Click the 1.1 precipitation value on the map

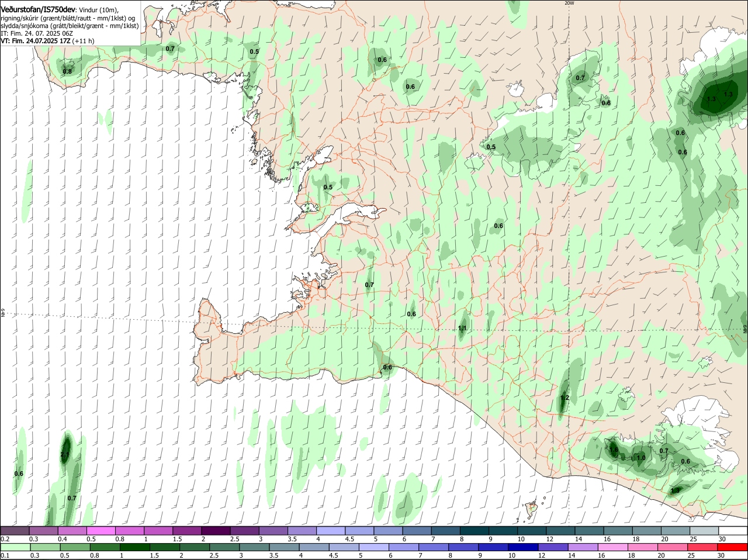pyautogui.click(x=462, y=329)
